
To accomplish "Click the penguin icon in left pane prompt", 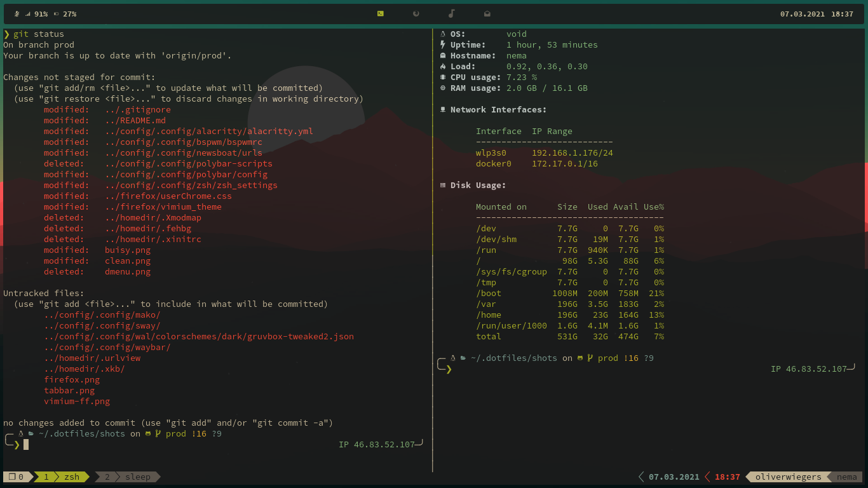I will coord(21,434).
